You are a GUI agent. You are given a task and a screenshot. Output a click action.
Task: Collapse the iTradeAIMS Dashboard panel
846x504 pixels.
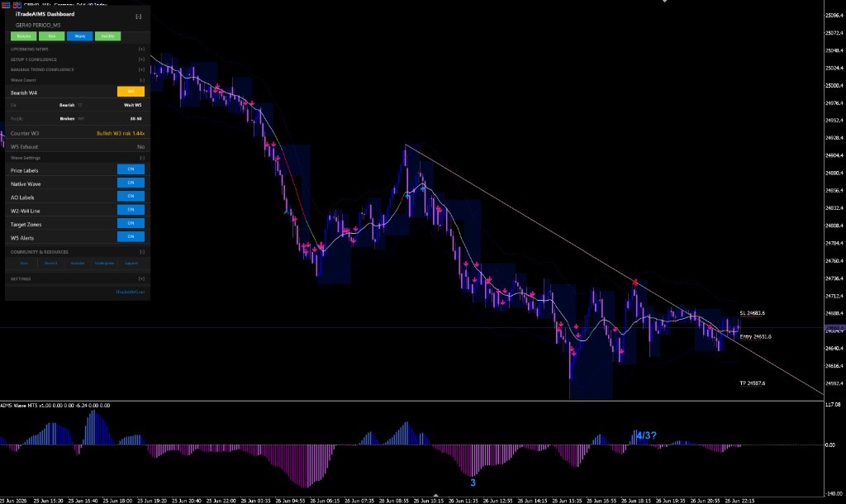coord(139,17)
